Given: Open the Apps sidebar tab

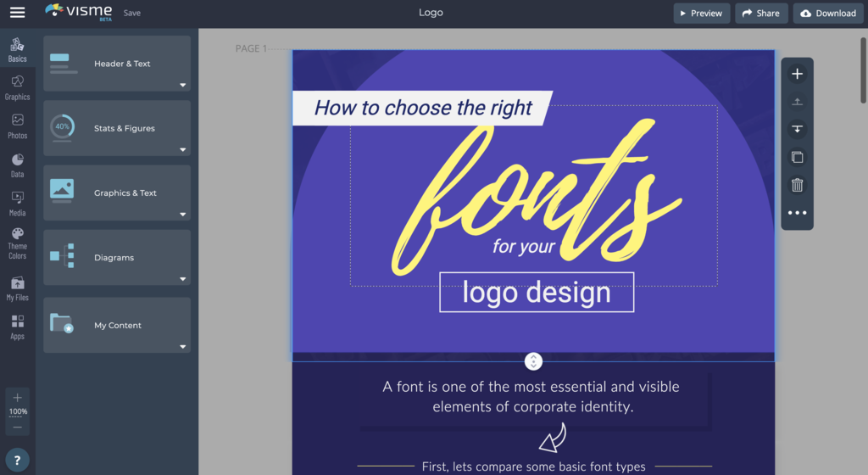Looking at the screenshot, I should pyautogui.click(x=17, y=327).
